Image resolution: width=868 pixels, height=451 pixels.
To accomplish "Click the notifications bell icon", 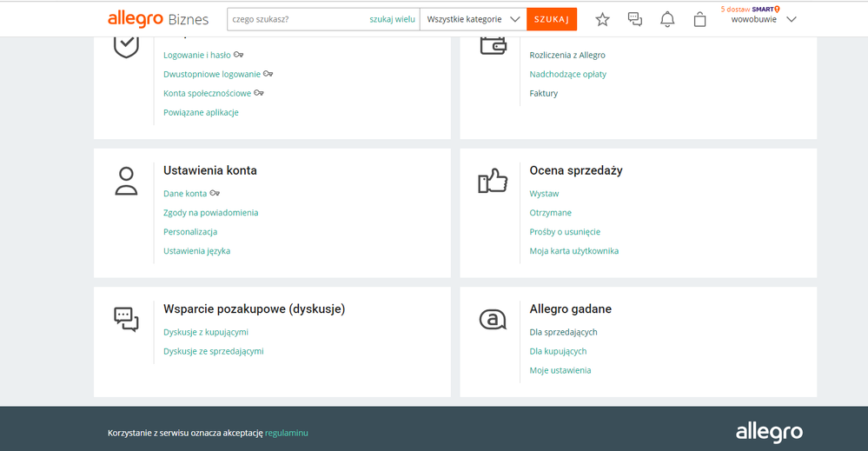I will (x=667, y=19).
